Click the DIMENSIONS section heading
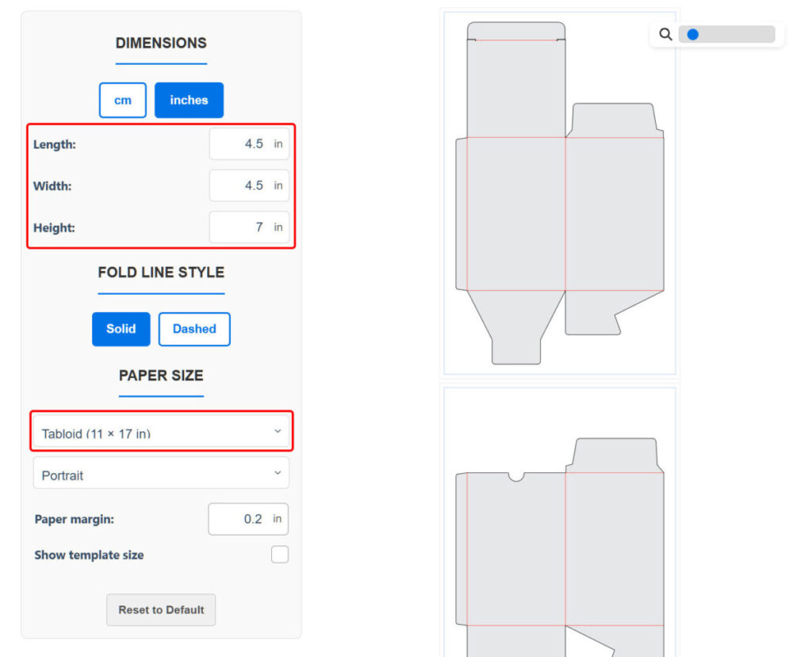Image resolution: width=812 pixels, height=657 pixels. tap(161, 43)
